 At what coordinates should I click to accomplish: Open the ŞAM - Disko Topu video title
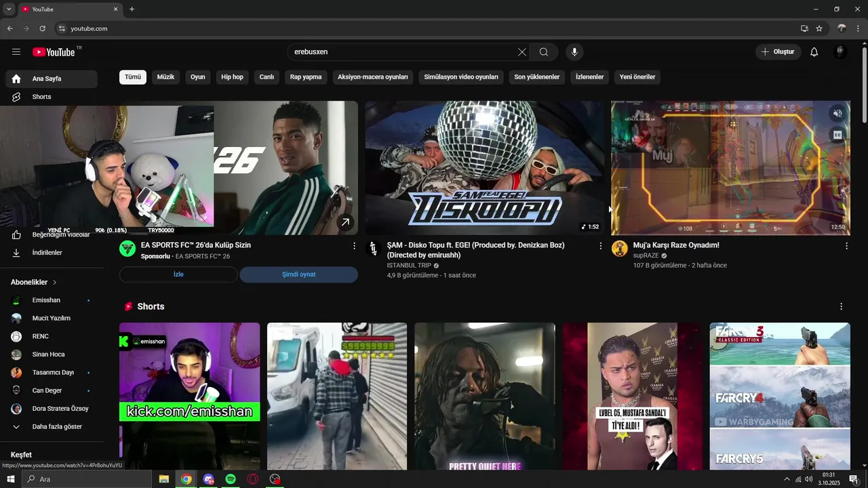[x=475, y=250]
